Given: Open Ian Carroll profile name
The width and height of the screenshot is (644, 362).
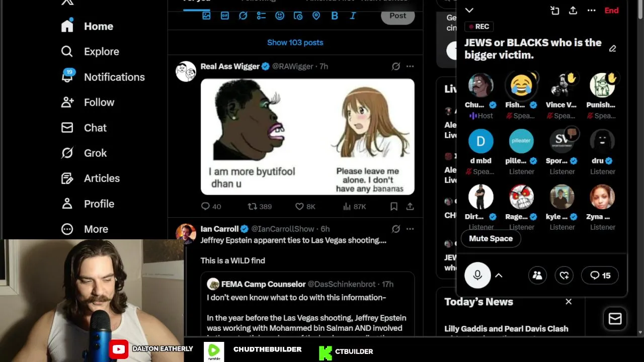Looking at the screenshot, I should tap(219, 229).
